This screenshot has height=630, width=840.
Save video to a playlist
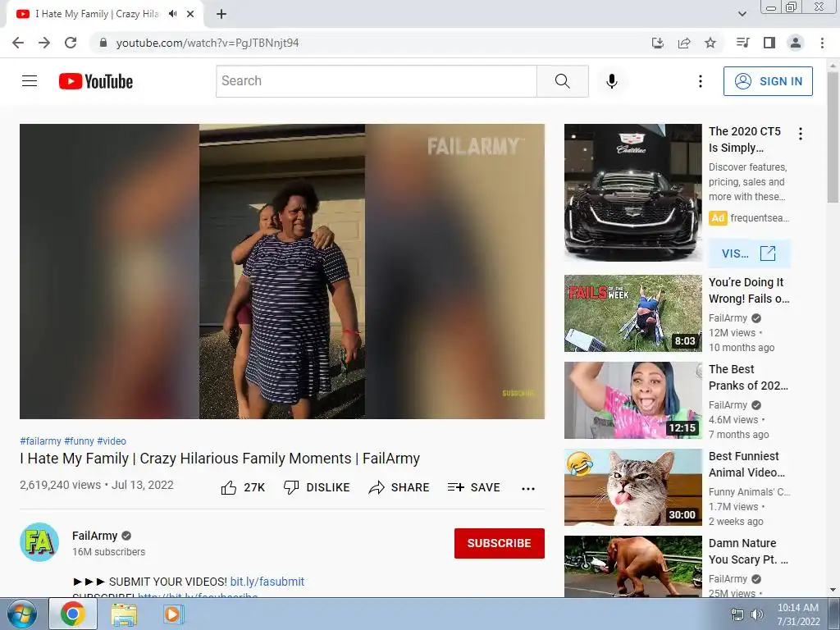point(474,487)
